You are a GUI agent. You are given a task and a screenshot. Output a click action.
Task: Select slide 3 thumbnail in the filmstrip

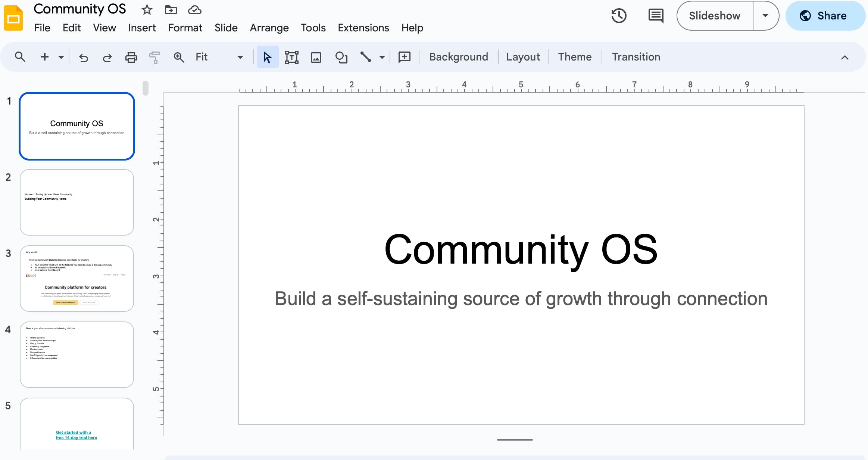77,278
